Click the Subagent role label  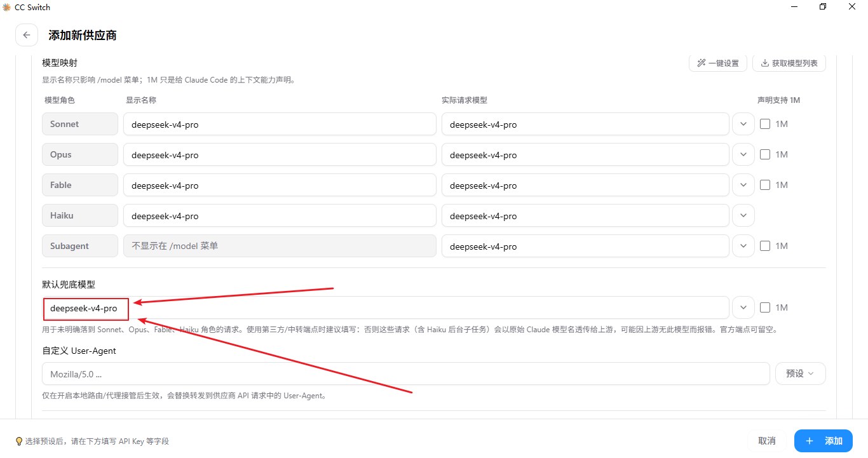(x=80, y=246)
